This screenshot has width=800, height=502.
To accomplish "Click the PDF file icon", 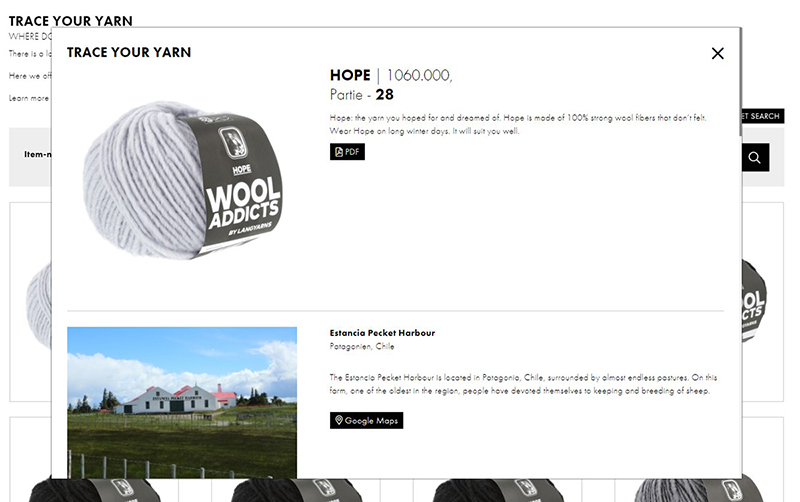I will pos(339,152).
